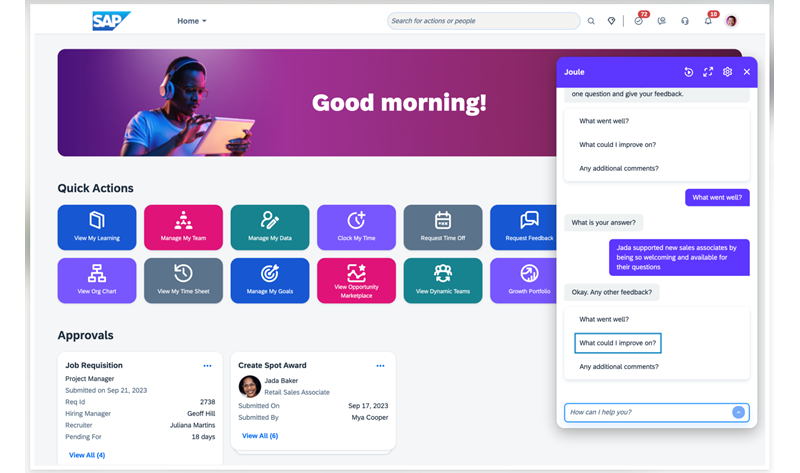The image size is (800, 473).
Task: Click the 'Geoff Hill' hiring manager value
Action: pyautogui.click(x=201, y=413)
